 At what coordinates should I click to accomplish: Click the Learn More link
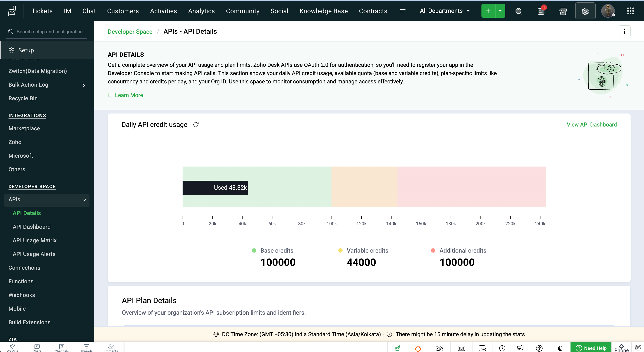point(129,95)
